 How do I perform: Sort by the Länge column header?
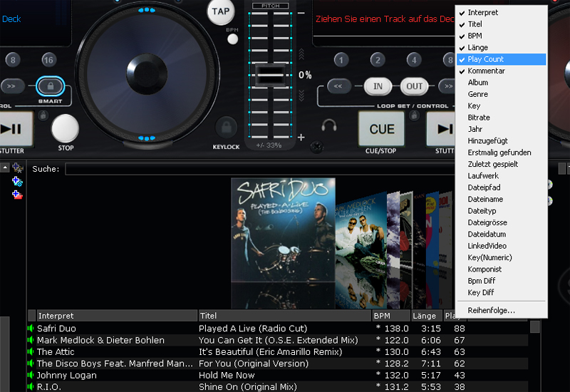[x=427, y=316]
